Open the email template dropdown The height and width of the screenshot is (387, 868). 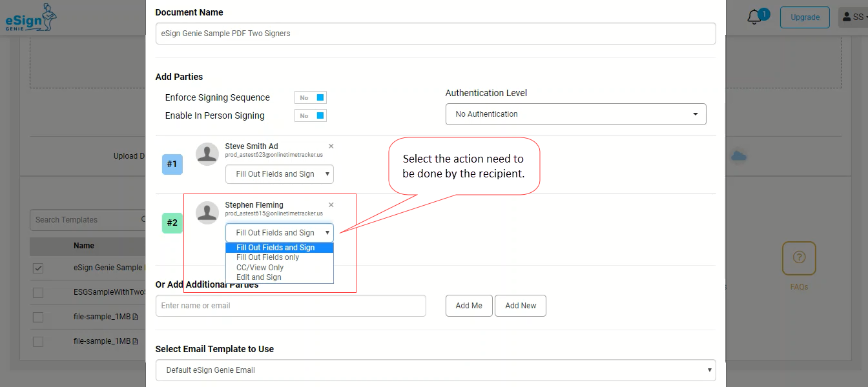click(436, 370)
